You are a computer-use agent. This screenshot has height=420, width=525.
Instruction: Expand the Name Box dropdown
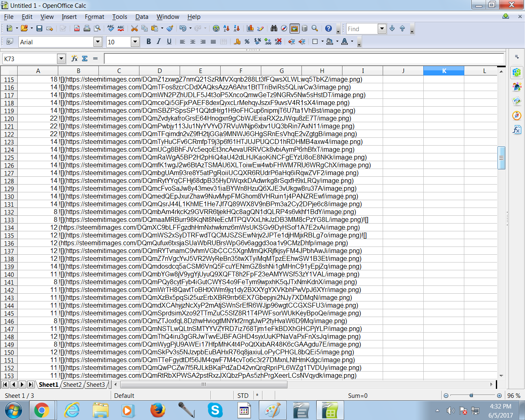(61, 59)
